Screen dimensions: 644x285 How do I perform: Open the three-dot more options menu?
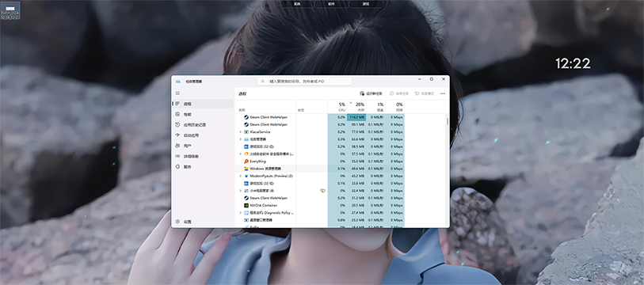[x=443, y=93]
